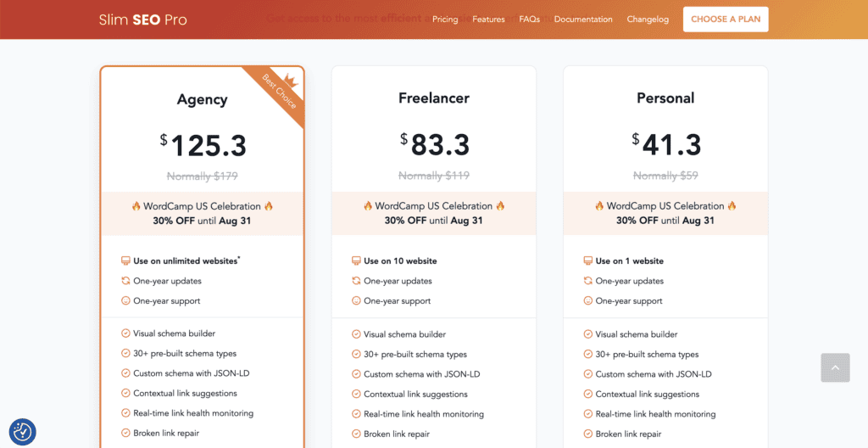Viewport: 868px width, 448px height.
Task: Open Documentation from the top navigation
Action: [583, 20]
